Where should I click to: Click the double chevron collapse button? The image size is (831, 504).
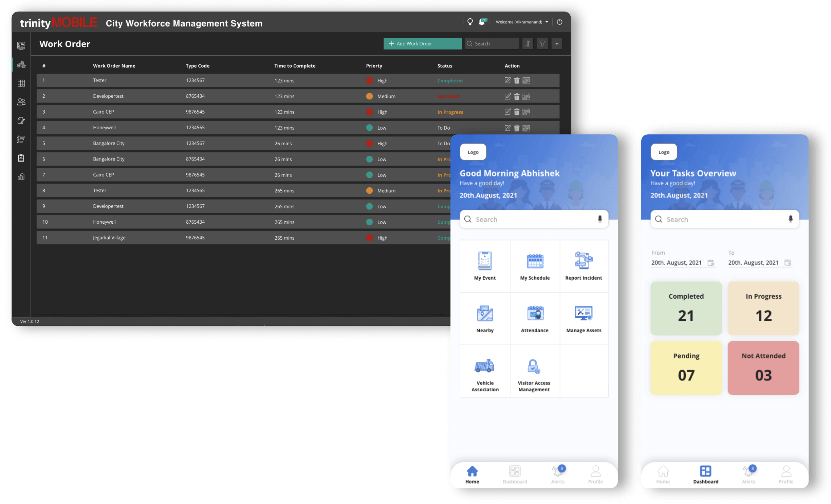[557, 44]
